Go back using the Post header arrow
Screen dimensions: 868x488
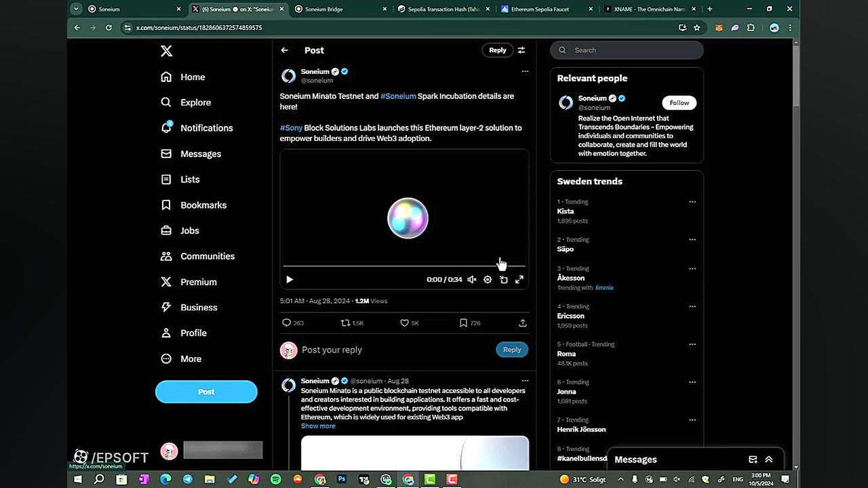(285, 50)
